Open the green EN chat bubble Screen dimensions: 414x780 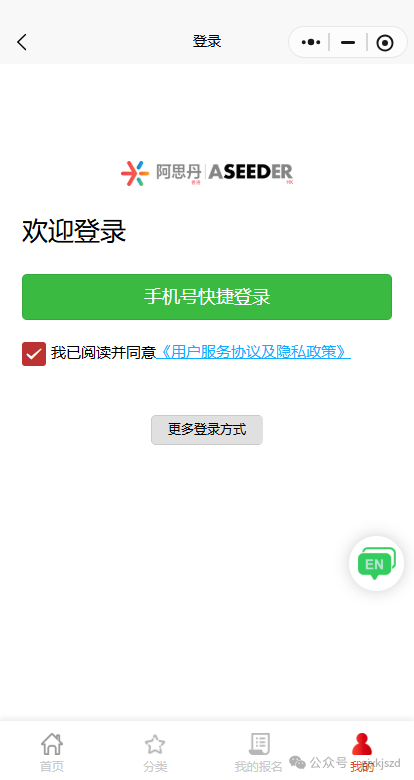coord(376,563)
